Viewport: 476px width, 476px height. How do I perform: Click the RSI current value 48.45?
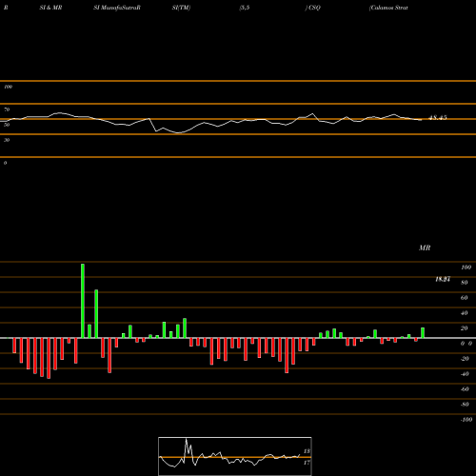[438, 118]
